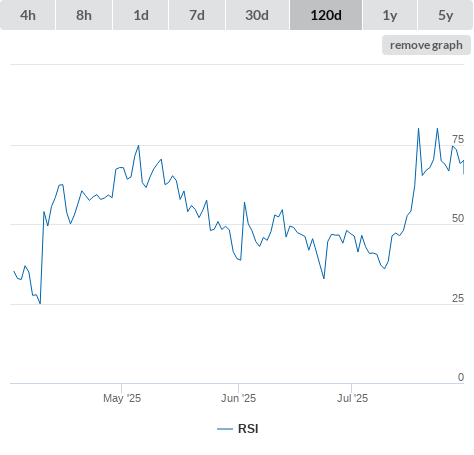Viewport: 474px width, 455px height.
Task: Click the 50 value axis label
Action: [458, 218]
